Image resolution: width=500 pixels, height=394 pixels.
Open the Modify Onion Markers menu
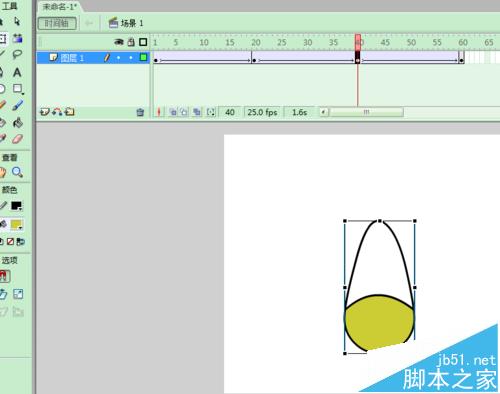point(211,112)
